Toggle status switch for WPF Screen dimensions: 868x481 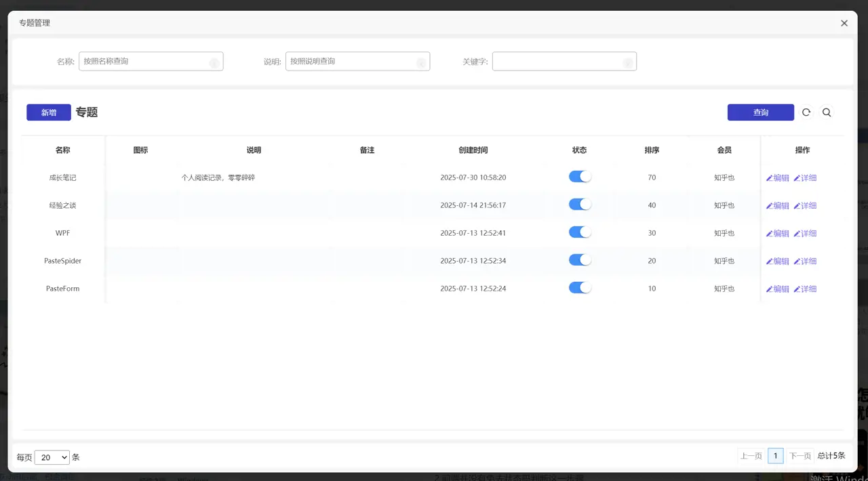580,232
